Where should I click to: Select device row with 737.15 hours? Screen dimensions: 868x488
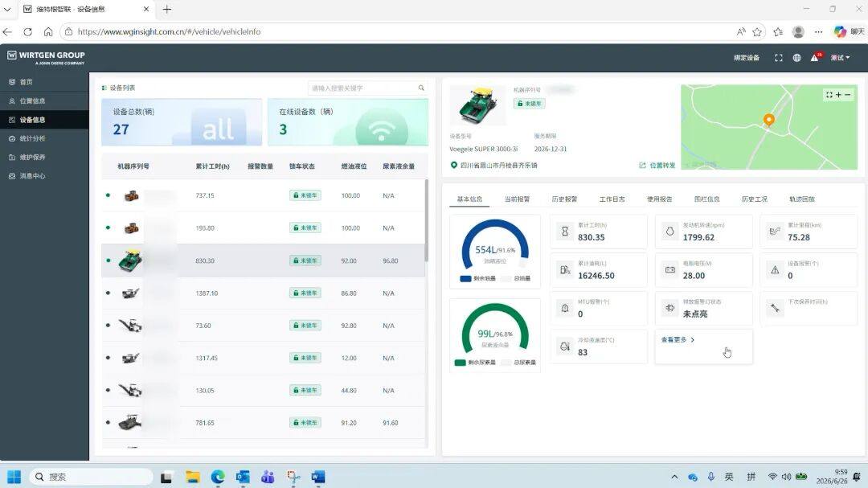pyautogui.click(x=264, y=195)
